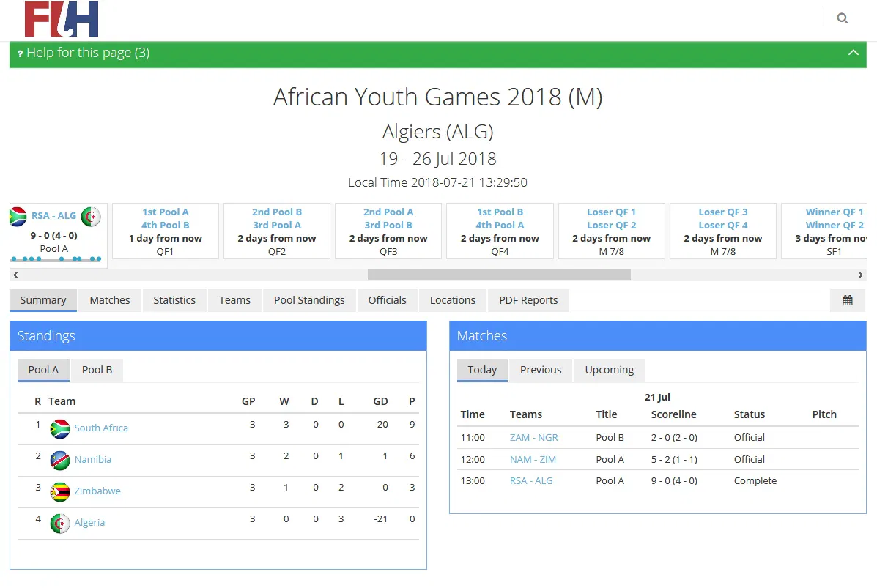Image resolution: width=877 pixels, height=588 pixels.
Task: Click the Algeria flag icon in standings
Action: point(60,523)
